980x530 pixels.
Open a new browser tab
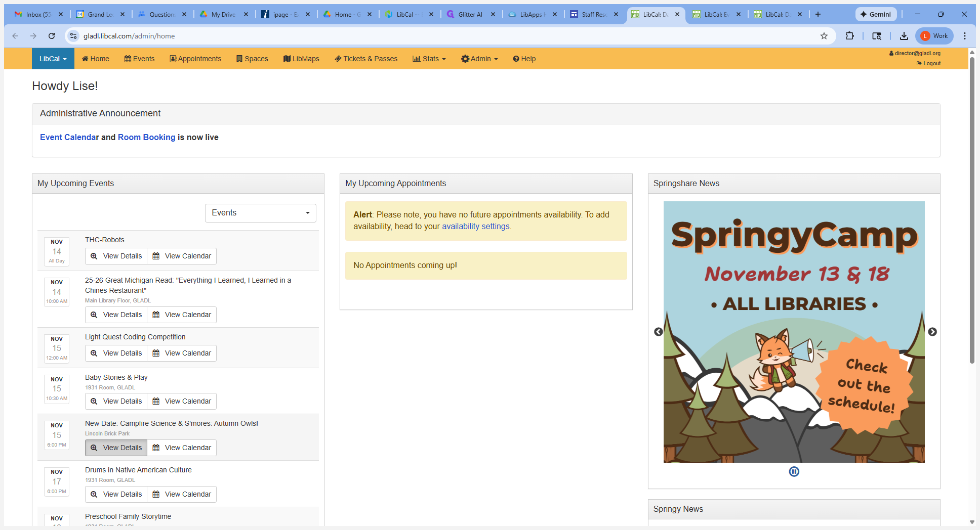point(818,14)
